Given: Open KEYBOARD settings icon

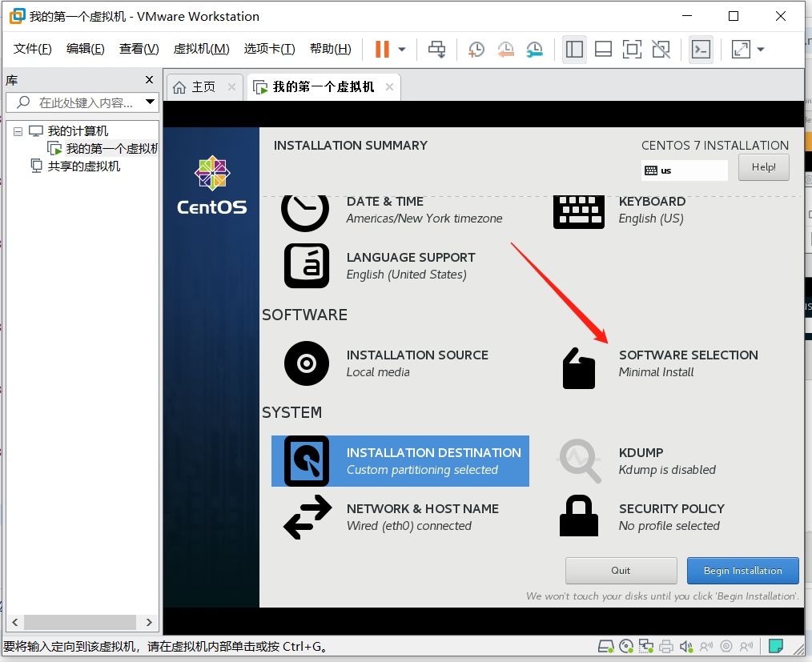Looking at the screenshot, I should point(578,211).
